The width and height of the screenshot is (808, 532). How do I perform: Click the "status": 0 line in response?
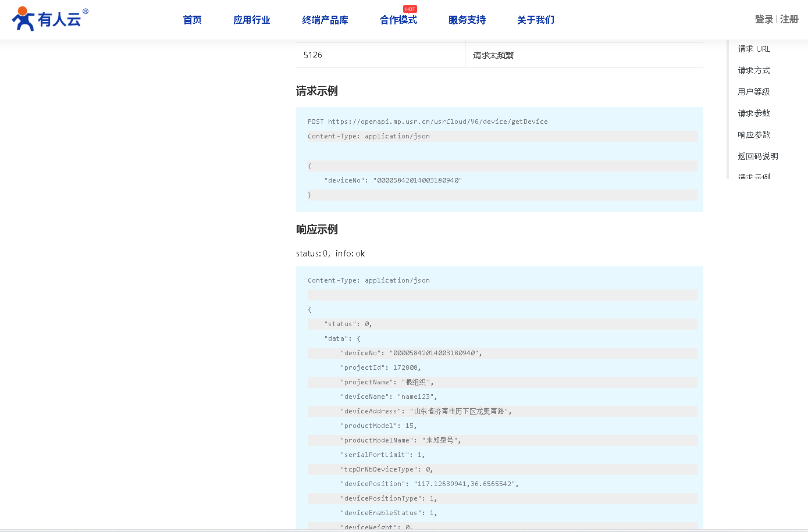[x=503, y=324]
